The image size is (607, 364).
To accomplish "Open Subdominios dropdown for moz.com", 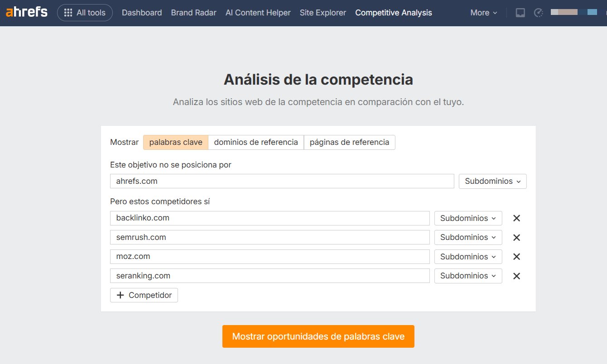I will [x=468, y=257].
